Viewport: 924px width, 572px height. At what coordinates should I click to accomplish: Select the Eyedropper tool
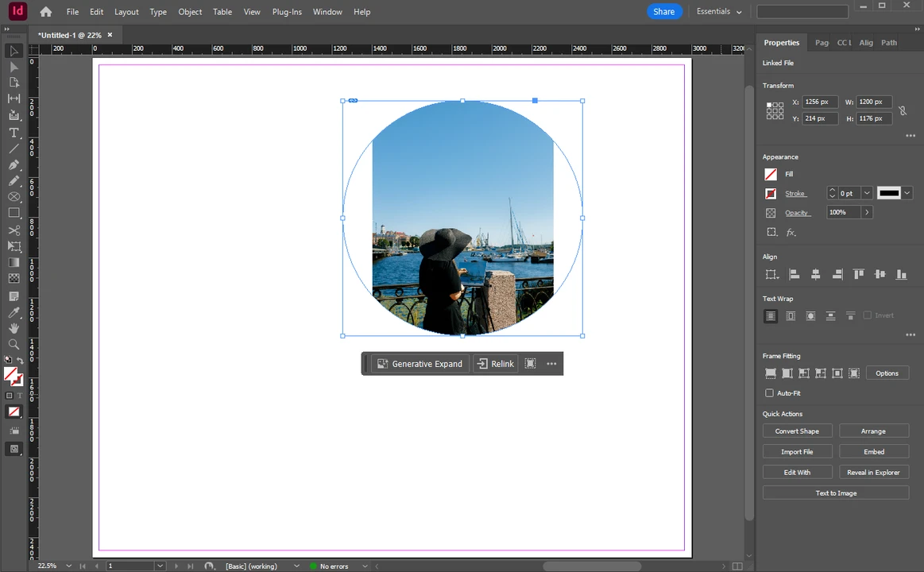[x=14, y=312]
